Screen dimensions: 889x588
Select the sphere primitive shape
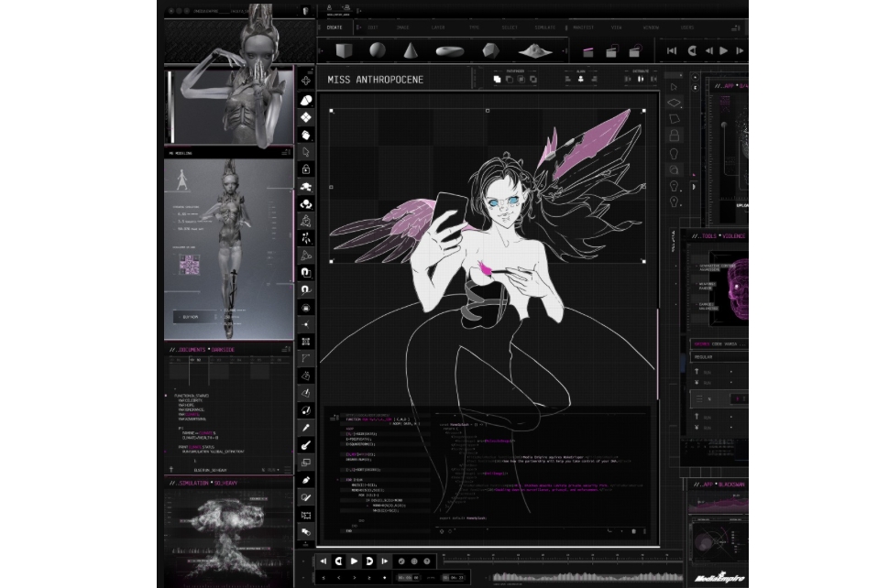378,50
